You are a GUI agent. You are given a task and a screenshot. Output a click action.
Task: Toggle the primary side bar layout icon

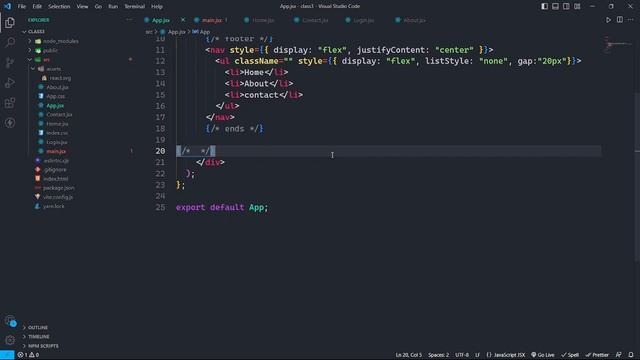tap(544, 6)
